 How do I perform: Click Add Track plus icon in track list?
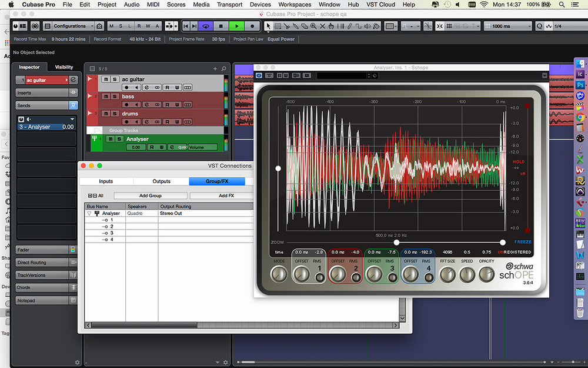(215, 69)
